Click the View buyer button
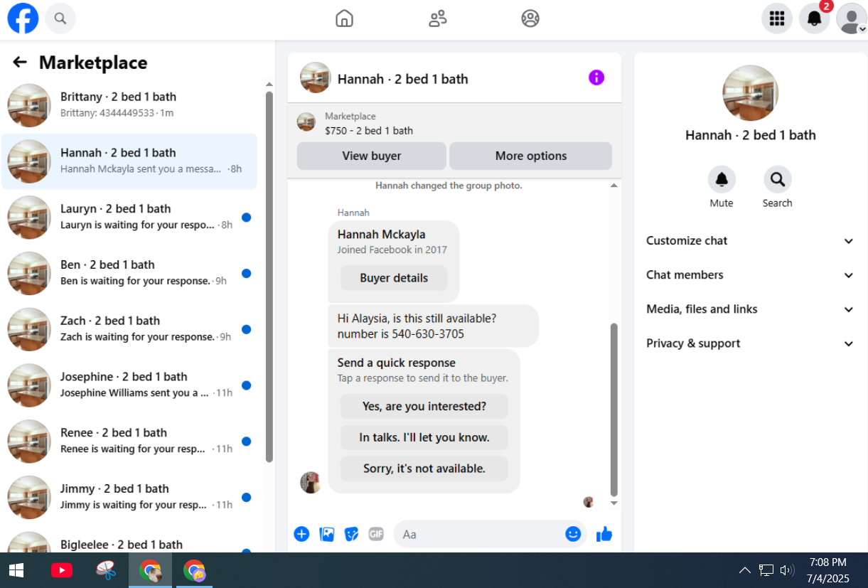Viewport: 868px width, 588px height. click(372, 156)
